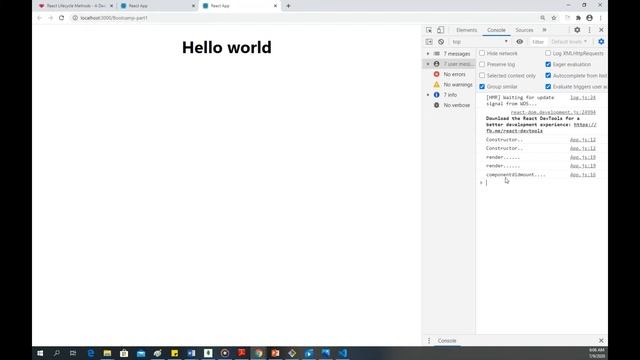Switch to first browser tab React Lifecycle Methods
This screenshot has height=360, width=640.
click(75, 6)
